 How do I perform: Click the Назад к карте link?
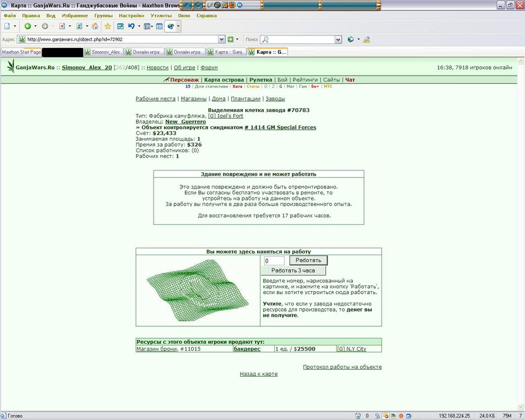point(259,374)
